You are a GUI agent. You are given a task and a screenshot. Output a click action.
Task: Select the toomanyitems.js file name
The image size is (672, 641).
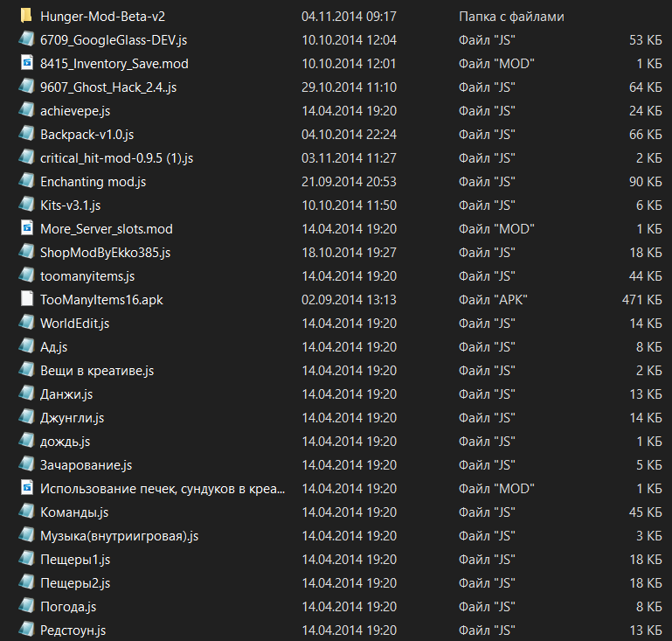click(x=87, y=275)
